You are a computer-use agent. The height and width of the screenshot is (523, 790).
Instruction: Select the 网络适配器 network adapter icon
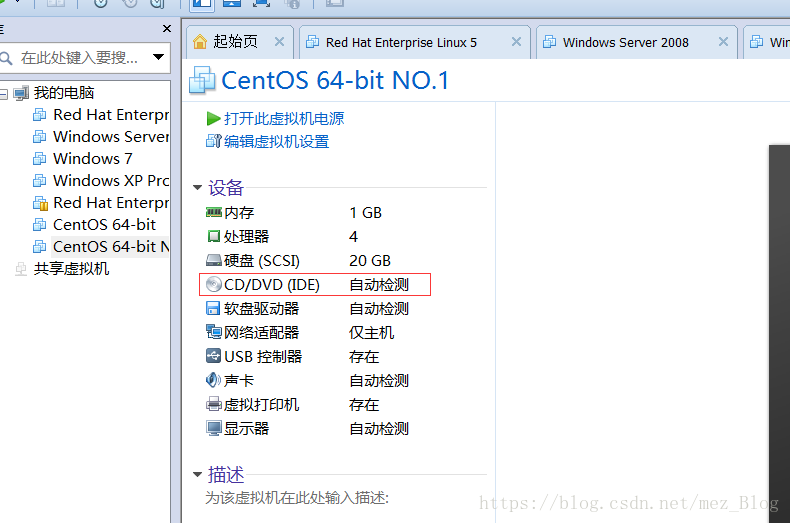click(214, 332)
